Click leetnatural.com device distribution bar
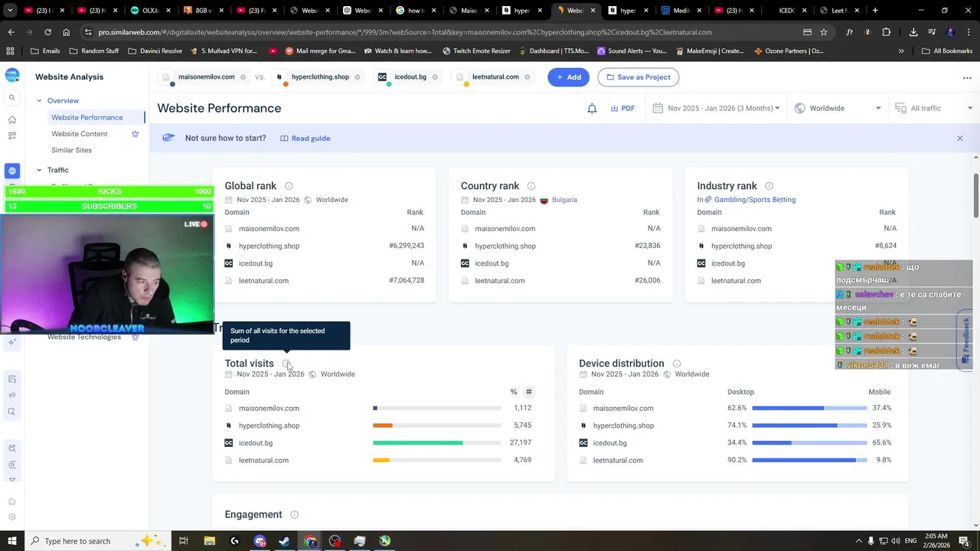 tap(810, 461)
